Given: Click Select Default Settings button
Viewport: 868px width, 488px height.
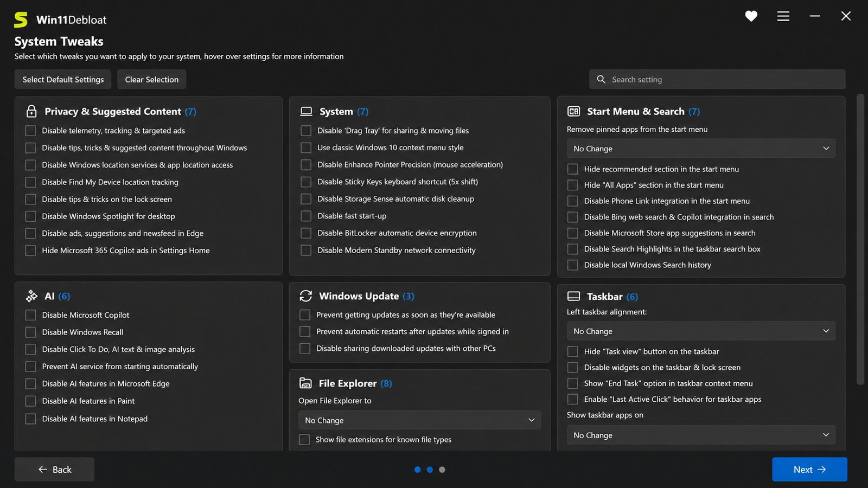Looking at the screenshot, I should 63,79.
